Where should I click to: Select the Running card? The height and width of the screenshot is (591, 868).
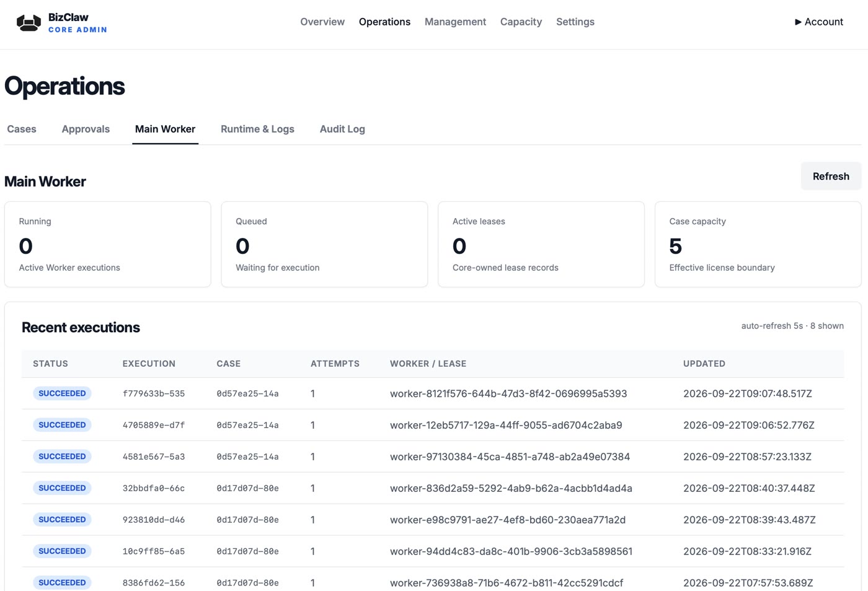coord(108,244)
